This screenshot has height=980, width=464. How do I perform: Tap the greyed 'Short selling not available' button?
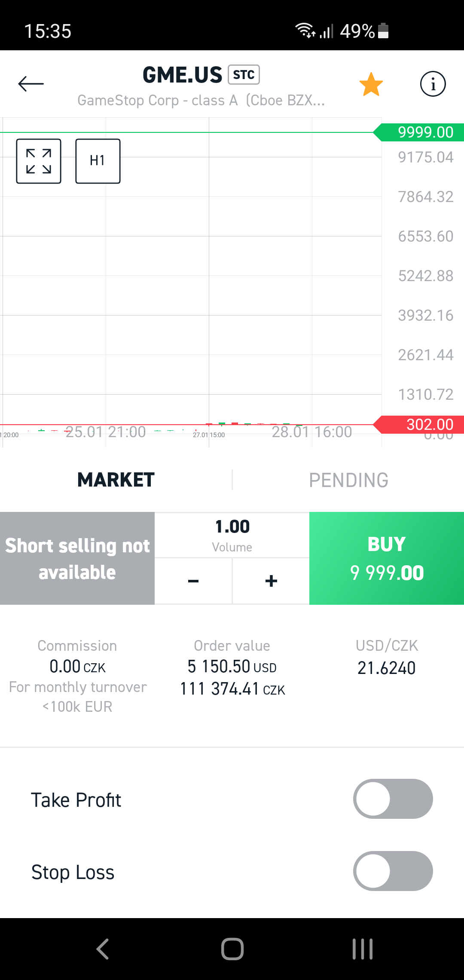[x=77, y=558]
